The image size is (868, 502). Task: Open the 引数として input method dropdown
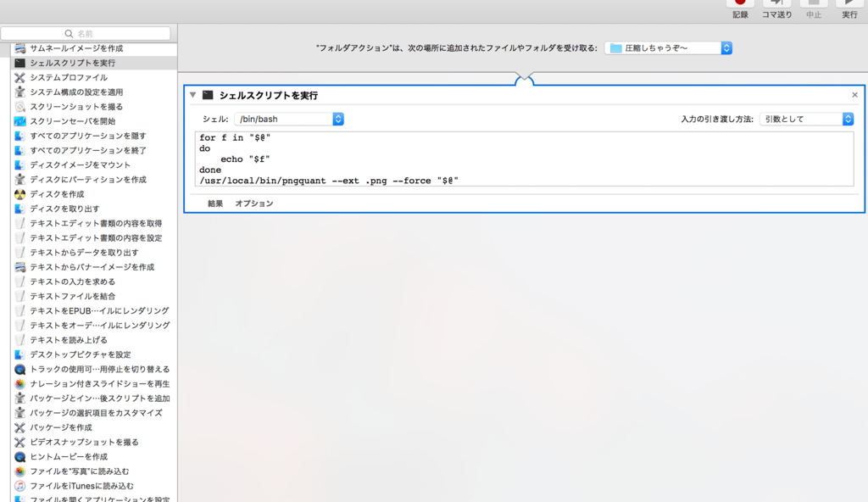pyautogui.click(x=807, y=119)
